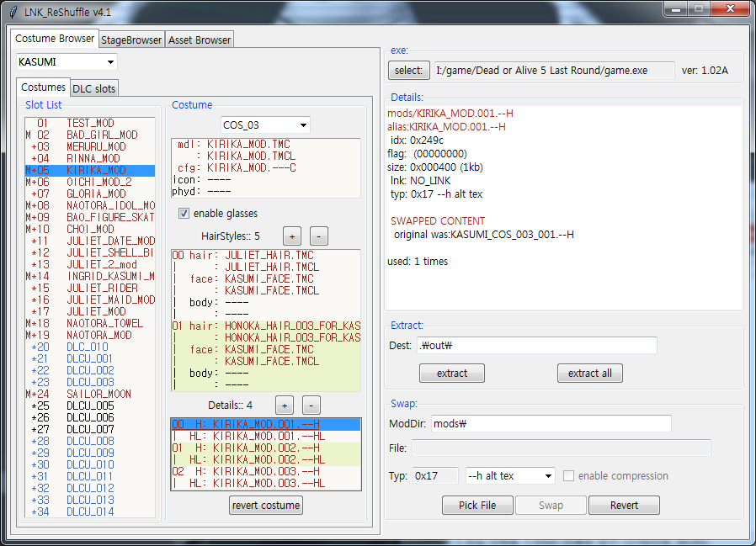Click the select exe button

click(408, 71)
